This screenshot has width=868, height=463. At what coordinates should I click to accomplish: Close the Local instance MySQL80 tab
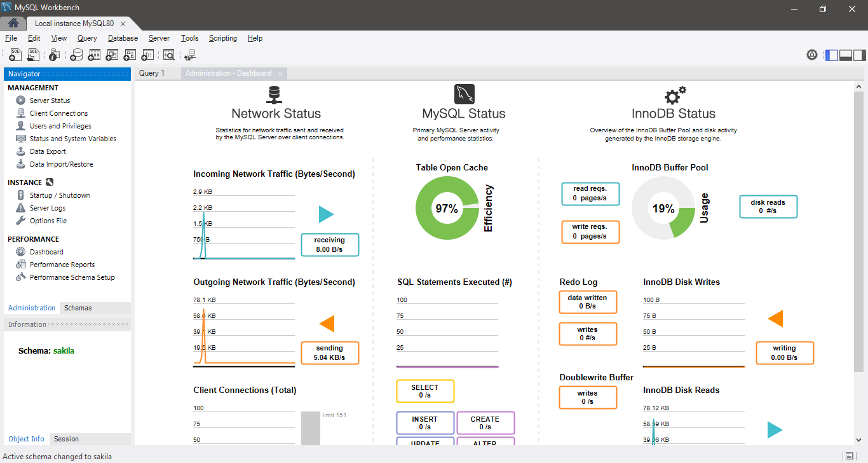pyautogui.click(x=123, y=24)
